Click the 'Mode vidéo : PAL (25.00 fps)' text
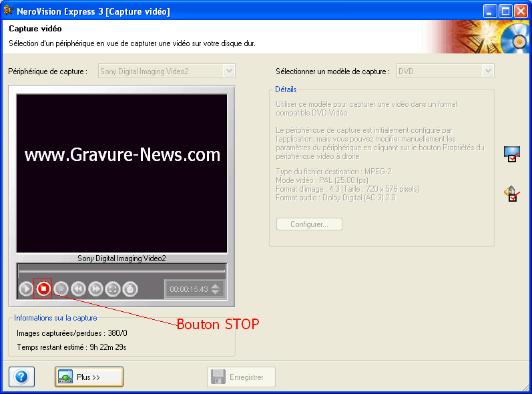 (322, 180)
